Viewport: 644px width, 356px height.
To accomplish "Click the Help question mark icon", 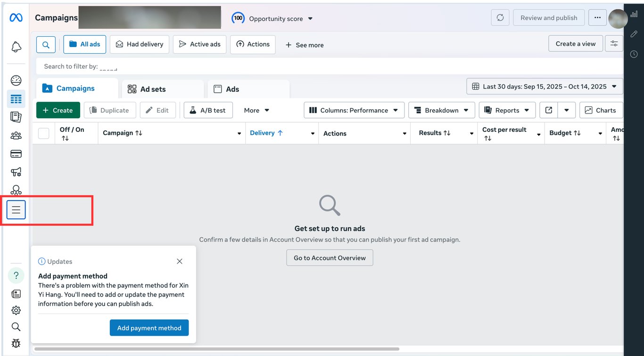I will 16,275.
